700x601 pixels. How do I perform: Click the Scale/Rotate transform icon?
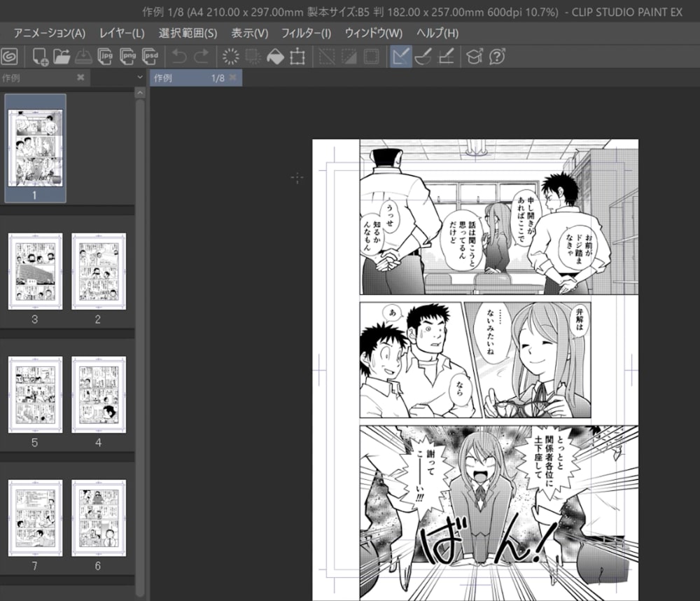tap(297, 57)
